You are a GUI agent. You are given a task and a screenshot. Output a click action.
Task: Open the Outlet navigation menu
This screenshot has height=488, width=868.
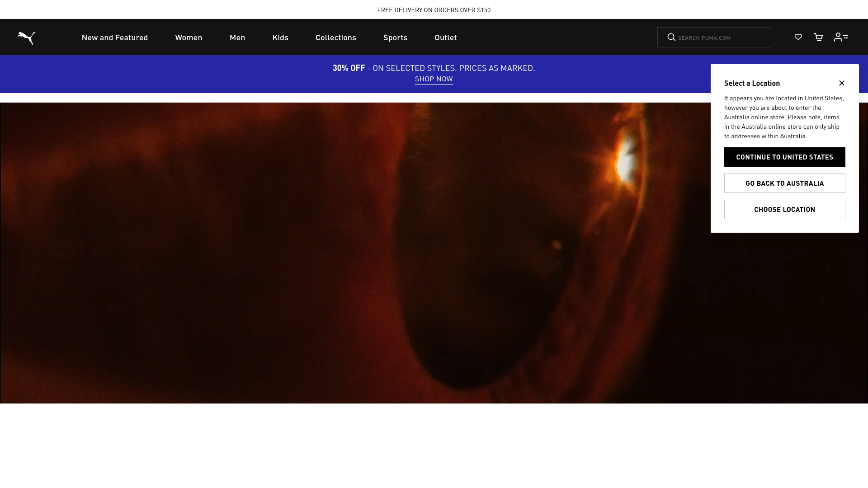[445, 37]
